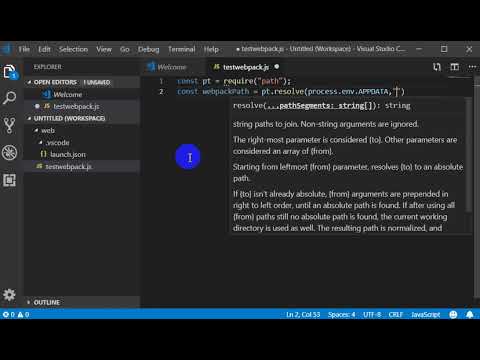Click 'process.env.APPDATA' in line 2
The height and width of the screenshot is (360, 480).
click(348, 91)
